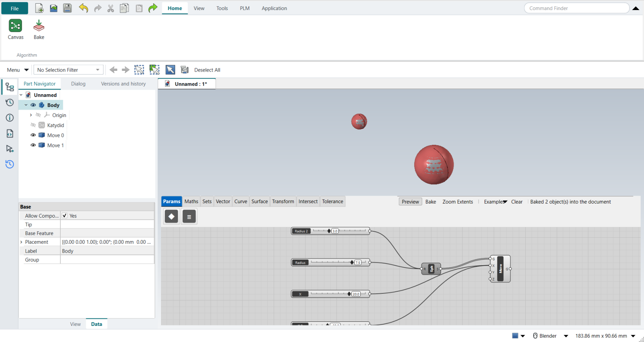Click the list parameter component icon

click(189, 216)
